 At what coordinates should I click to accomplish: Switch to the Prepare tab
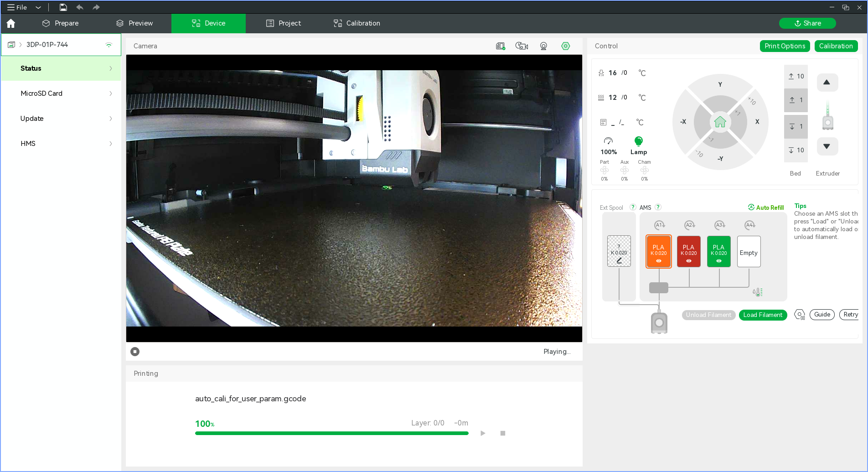tap(60, 23)
